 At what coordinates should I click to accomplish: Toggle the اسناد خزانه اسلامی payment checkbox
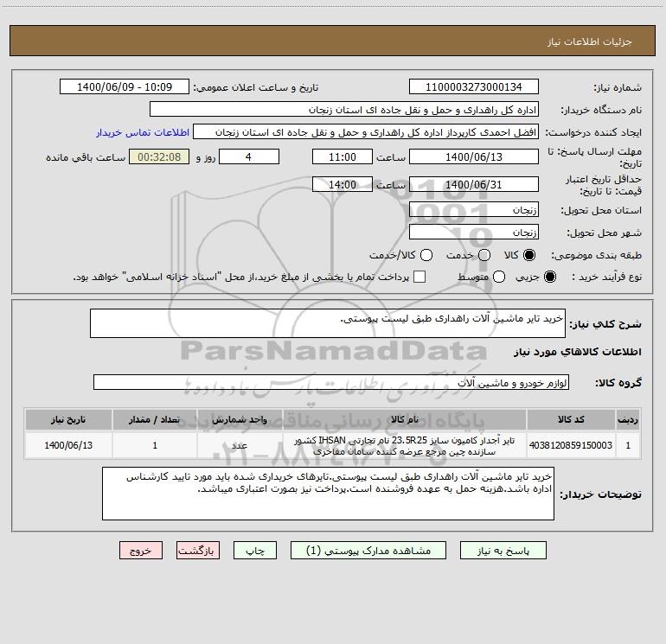(x=419, y=277)
